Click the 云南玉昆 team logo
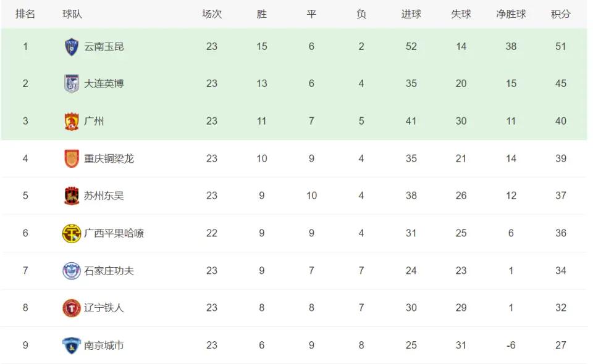This screenshot has width=593, height=364. [72, 47]
